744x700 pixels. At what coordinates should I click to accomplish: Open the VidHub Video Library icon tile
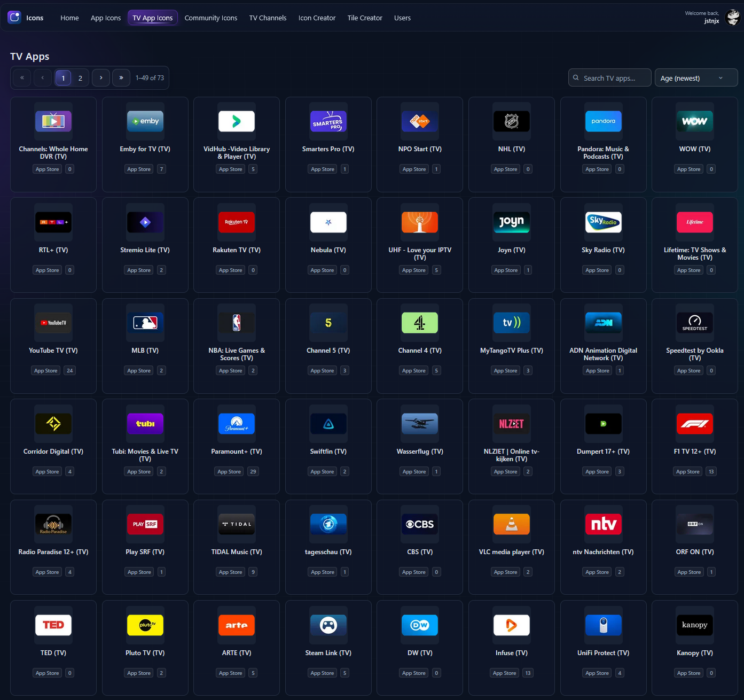(x=237, y=121)
